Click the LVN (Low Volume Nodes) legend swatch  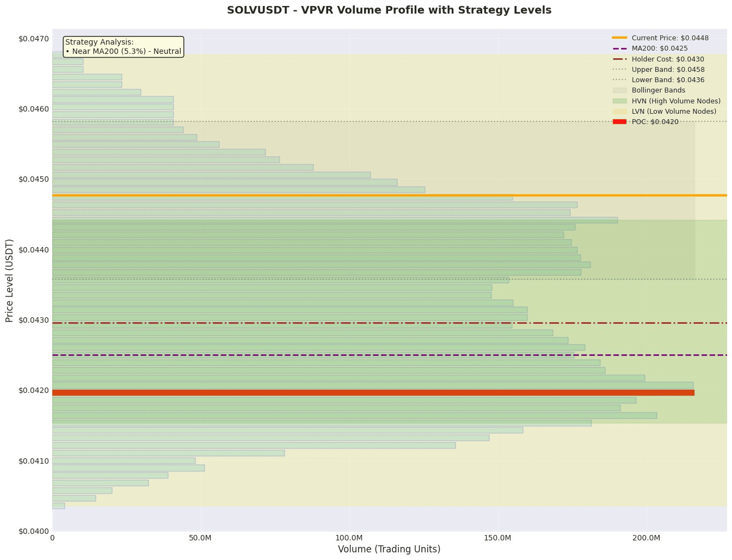pos(619,112)
